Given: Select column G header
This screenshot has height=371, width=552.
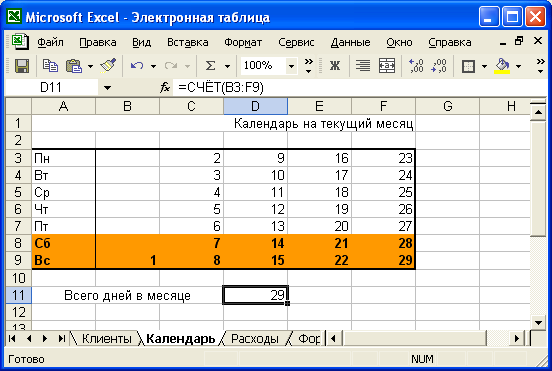Looking at the screenshot, I should [447, 106].
